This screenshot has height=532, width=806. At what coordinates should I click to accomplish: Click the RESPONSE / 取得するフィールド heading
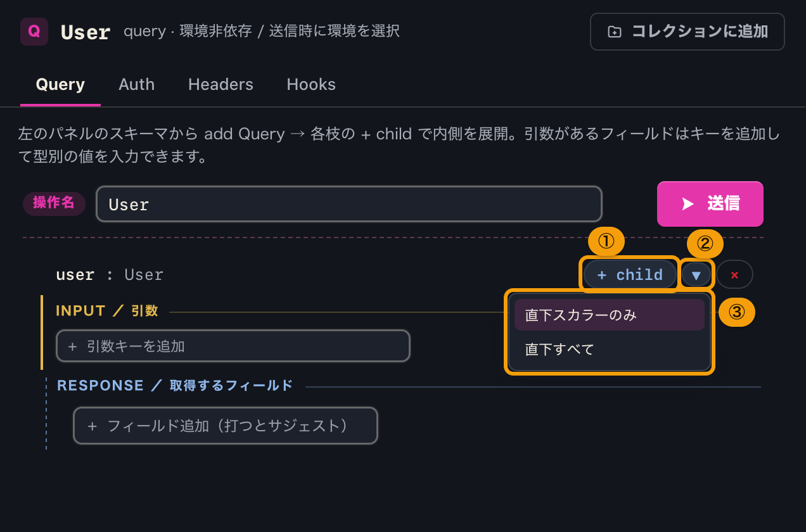[x=175, y=386]
